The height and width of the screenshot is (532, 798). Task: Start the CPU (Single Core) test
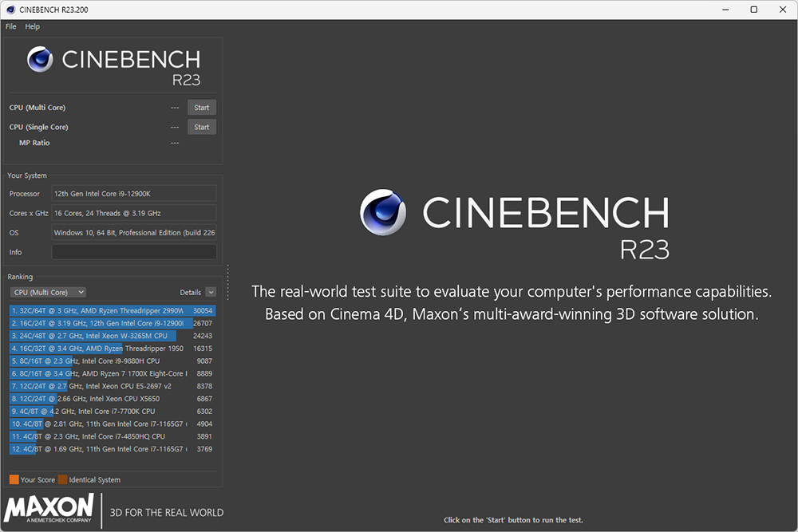(202, 127)
